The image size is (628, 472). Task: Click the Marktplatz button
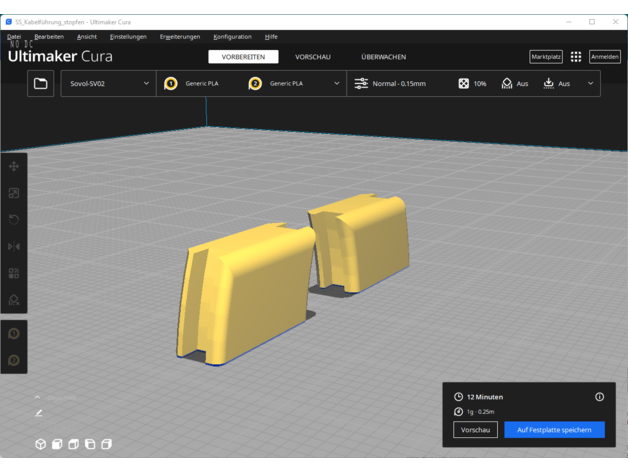[x=546, y=57]
